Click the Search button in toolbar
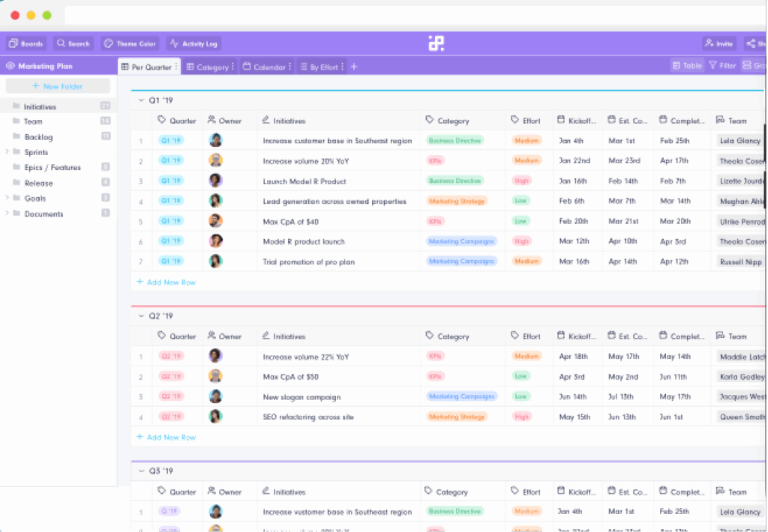This screenshot has width=768, height=532. click(x=73, y=43)
